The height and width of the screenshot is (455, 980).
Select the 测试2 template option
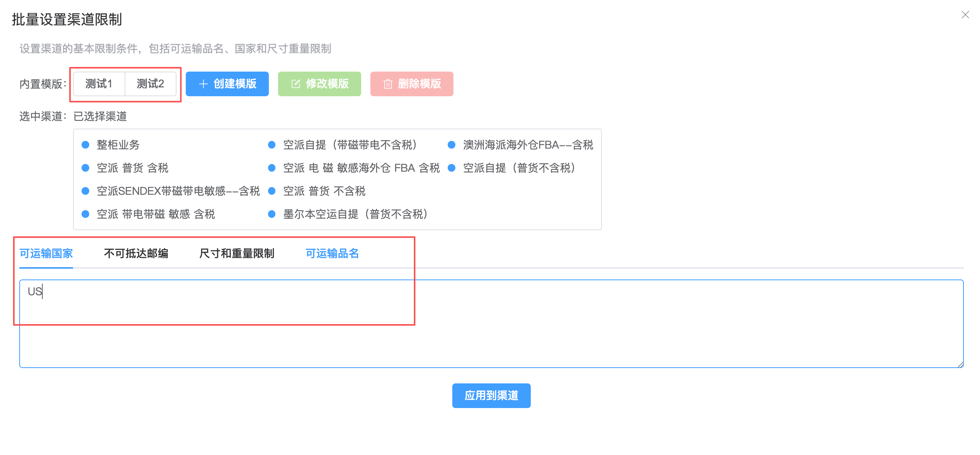click(x=150, y=84)
